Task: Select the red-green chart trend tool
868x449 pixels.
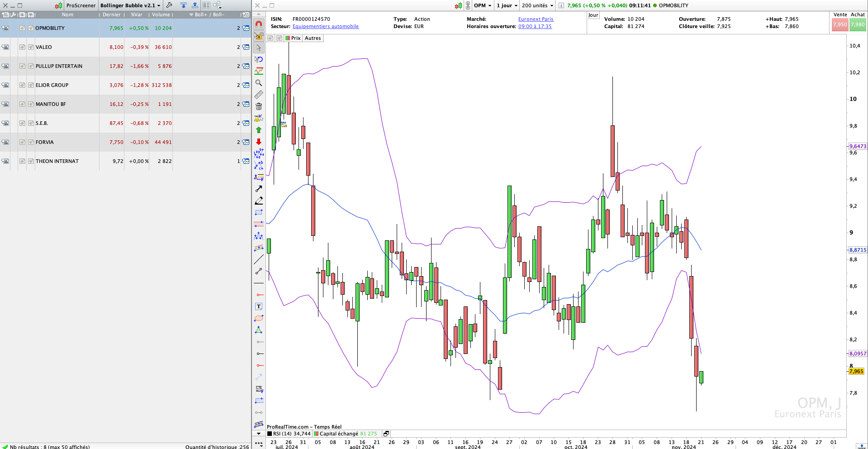Action: 259,71
